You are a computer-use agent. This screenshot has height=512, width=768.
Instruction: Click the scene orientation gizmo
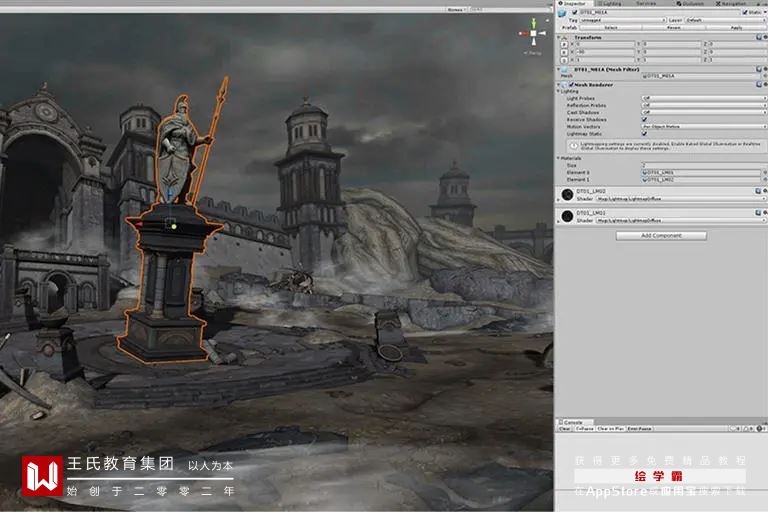pyautogui.click(x=533, y=34)
